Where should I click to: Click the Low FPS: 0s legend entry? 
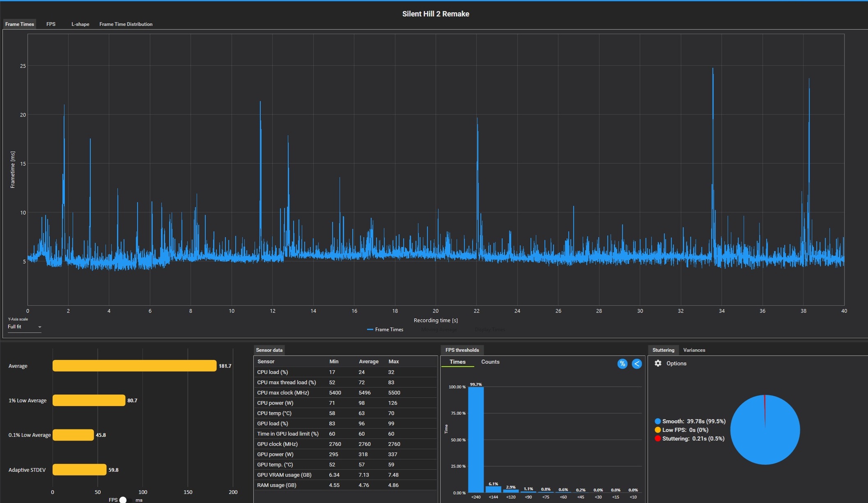682,430
